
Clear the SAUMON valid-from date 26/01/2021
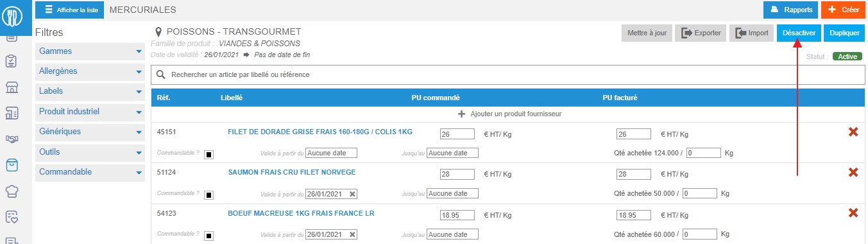click(352, 194)
